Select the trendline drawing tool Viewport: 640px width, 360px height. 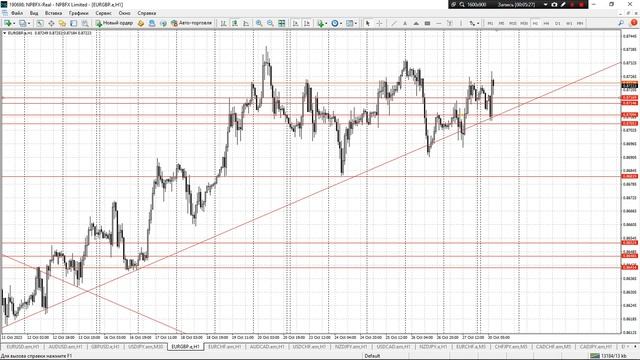tap(394, 23)
